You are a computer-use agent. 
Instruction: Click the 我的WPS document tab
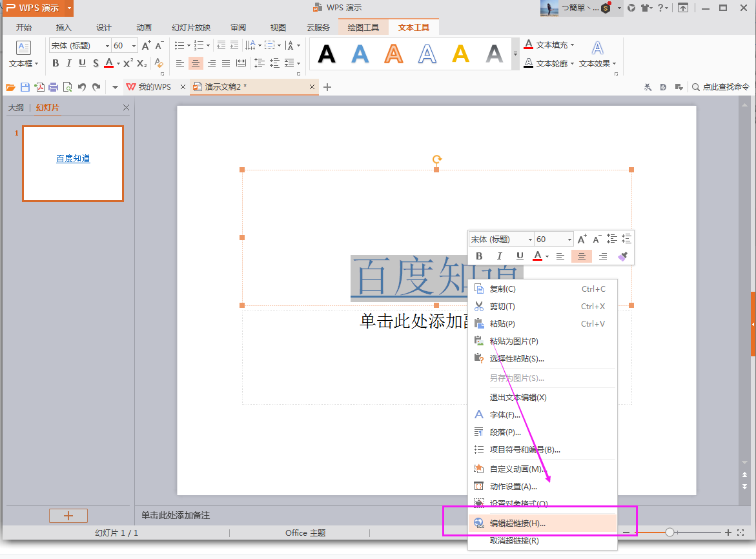point(155,87)
